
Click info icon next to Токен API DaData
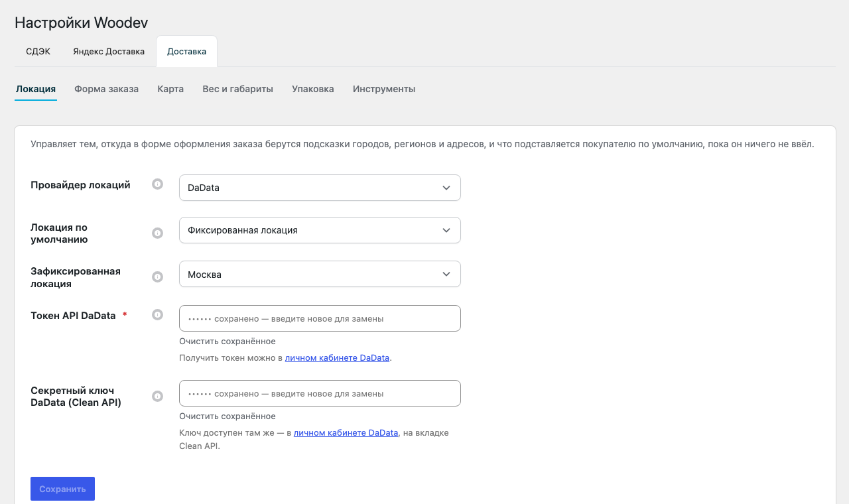[157, 315]
